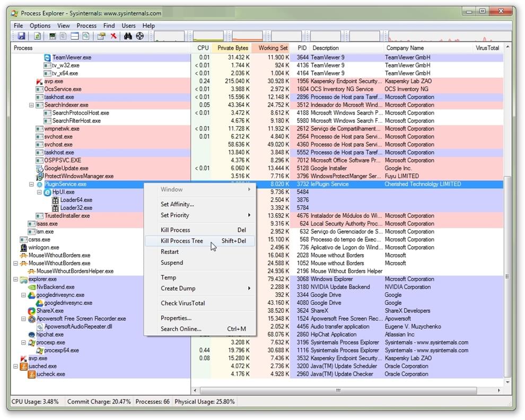525x420 pixels.
Task: Collapse the googledrivesync.exe tree node
Action: click(x=23, y=295)
